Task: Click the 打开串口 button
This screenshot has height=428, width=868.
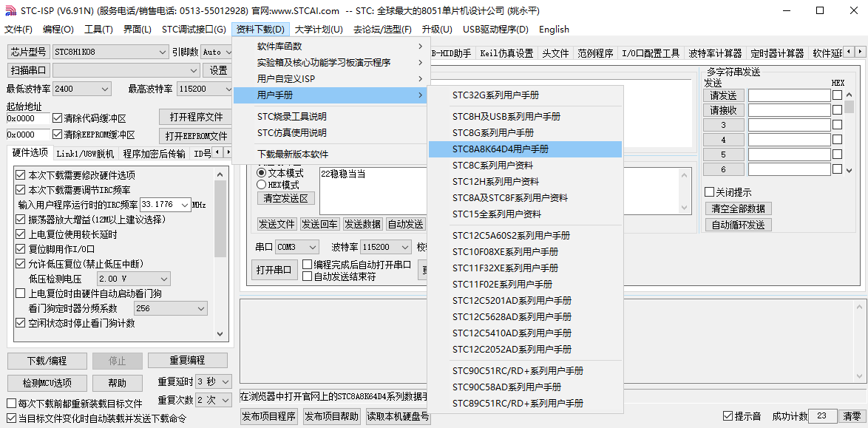Action: click(x=274, y=270)
